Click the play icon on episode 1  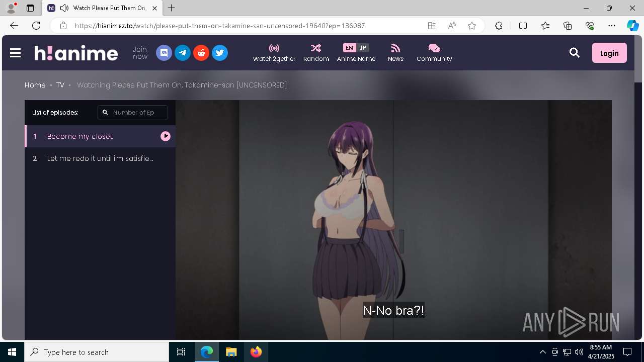pos(166,136)
